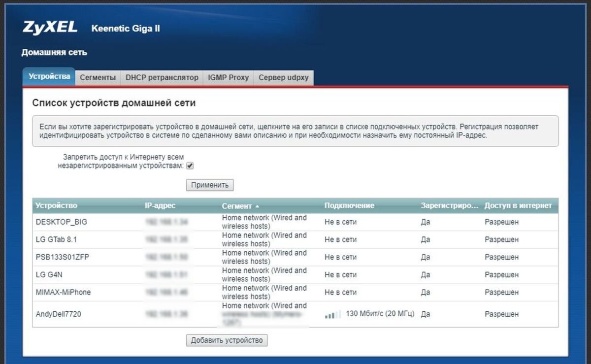Image resolution: width=591 pixels, height=364 pixels.
Task: Click Да registered cell for PSB133S01ZFP
Action: coord(426,257)
